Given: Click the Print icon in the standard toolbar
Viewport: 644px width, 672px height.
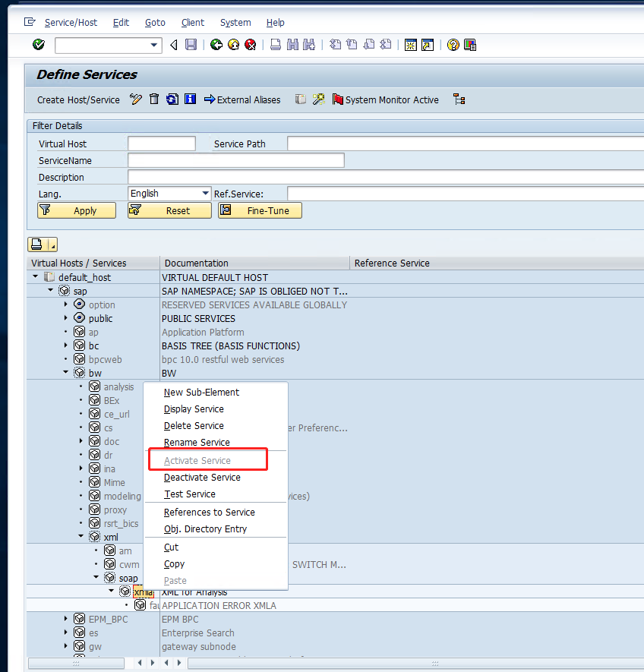Looking at the screenshot, I should pos(276,45).
